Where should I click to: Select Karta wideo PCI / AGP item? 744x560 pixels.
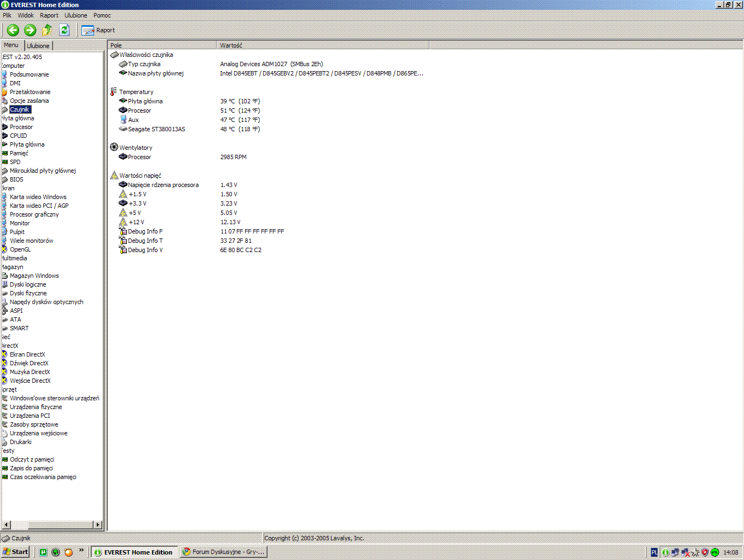[39, 206]
